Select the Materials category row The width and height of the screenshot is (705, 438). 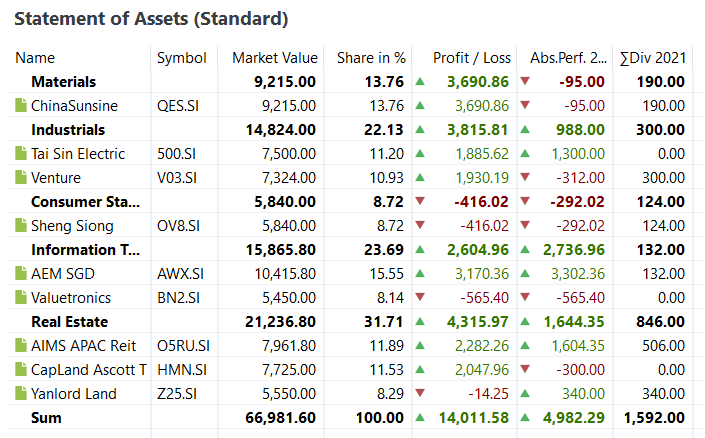pos(63,82)
